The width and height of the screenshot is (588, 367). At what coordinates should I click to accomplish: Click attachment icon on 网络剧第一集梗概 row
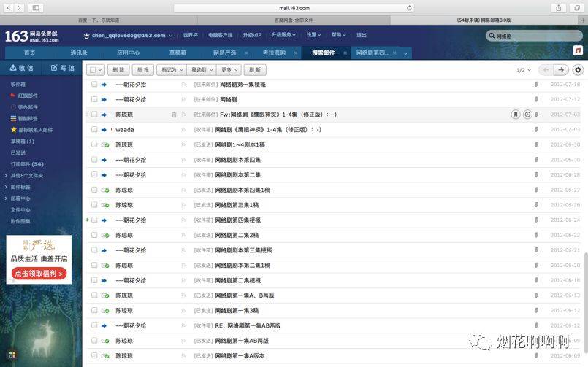[537, 84]
